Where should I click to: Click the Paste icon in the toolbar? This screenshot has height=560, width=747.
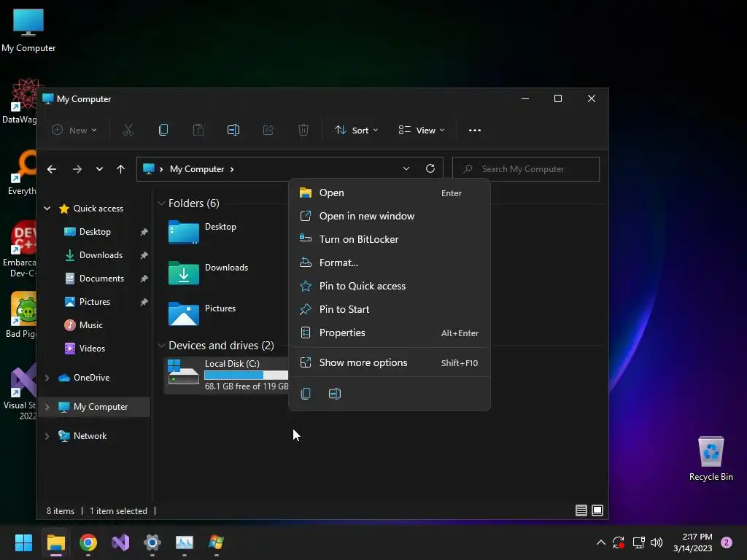[198, 130]
